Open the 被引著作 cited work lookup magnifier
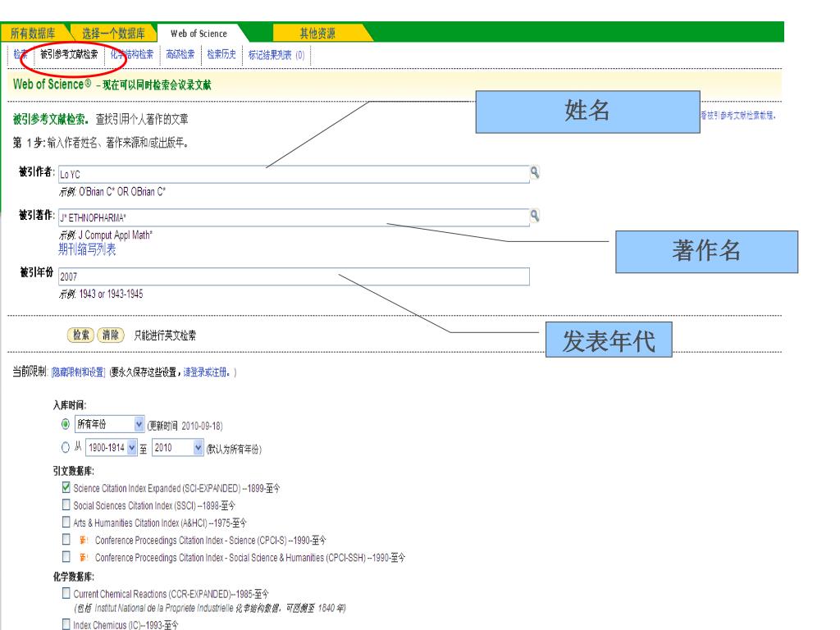Screen dimensions: 840x630 click(x=534, y=216)
